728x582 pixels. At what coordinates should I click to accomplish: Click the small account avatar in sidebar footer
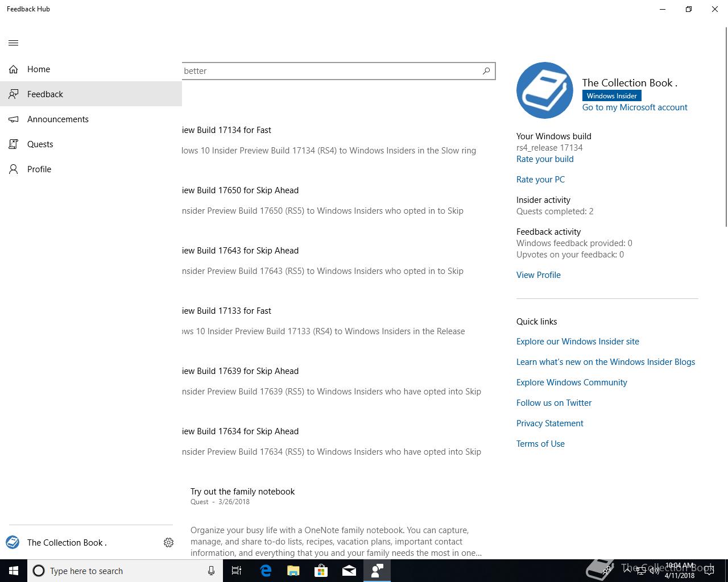coord(13,542)
